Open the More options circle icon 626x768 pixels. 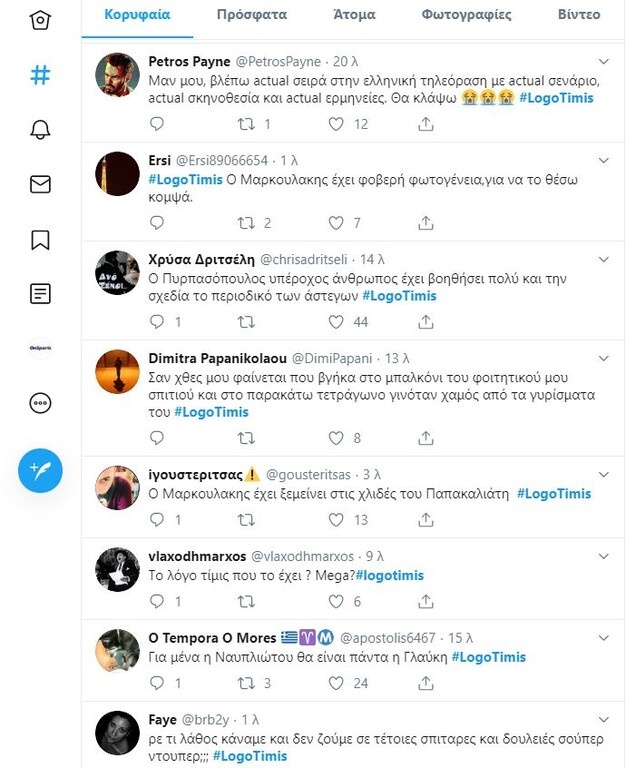click(40, 403)
